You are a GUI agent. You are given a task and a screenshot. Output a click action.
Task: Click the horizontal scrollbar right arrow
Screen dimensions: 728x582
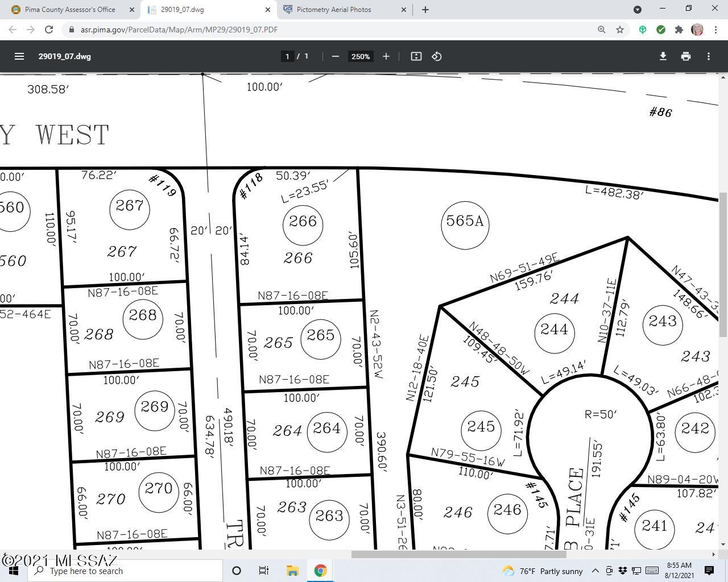click(x=714, y=554)
